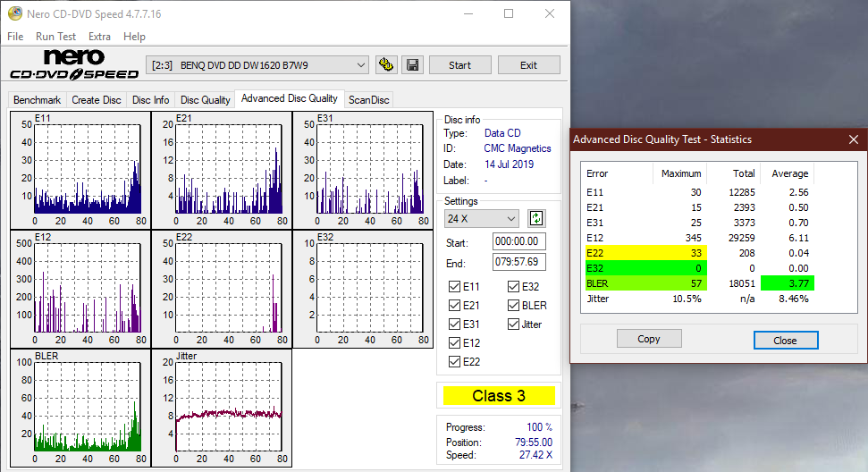Screen dimensions: 868x472
Task: Click the disc ID CMC Magnetics text
Action: (x=518, y=148)
